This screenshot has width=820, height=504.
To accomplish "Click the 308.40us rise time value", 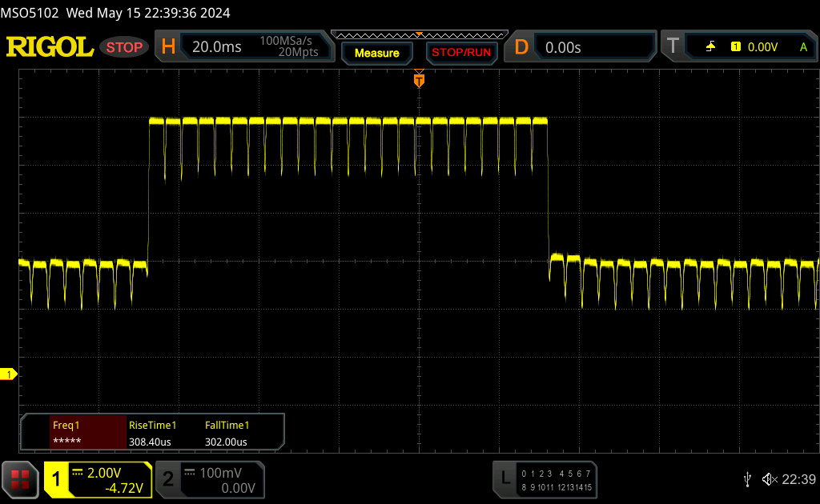I will 150,442.
